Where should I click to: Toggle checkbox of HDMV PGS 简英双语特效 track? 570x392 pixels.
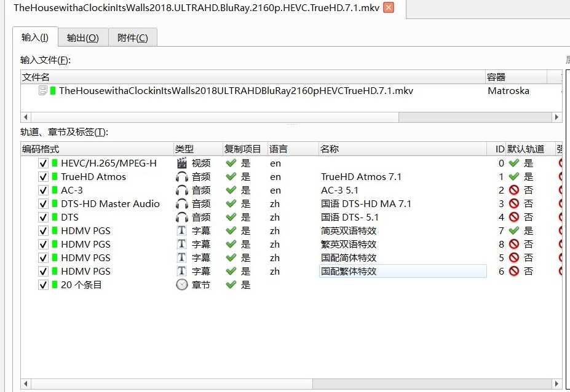pyautogui.click(x=43, y=231)
